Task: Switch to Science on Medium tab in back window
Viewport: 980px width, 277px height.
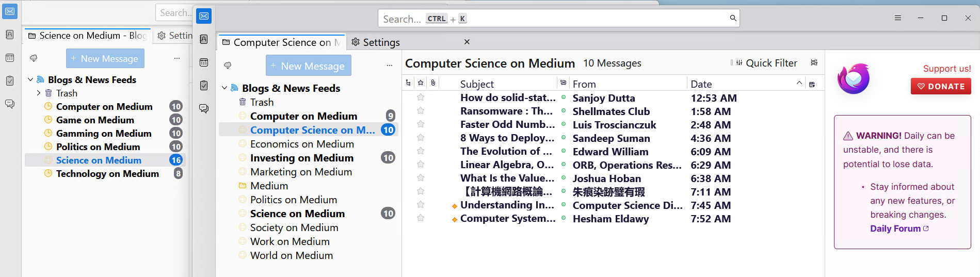Action: [88, 36]
